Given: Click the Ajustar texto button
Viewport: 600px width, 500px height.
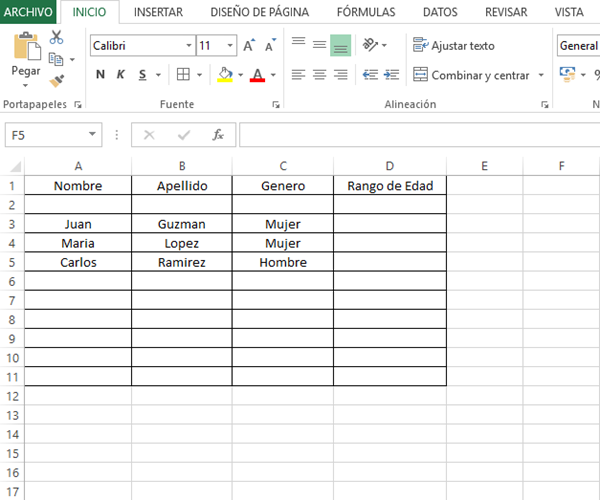Looking at the screenshot, I should click(x=454, y=46).
